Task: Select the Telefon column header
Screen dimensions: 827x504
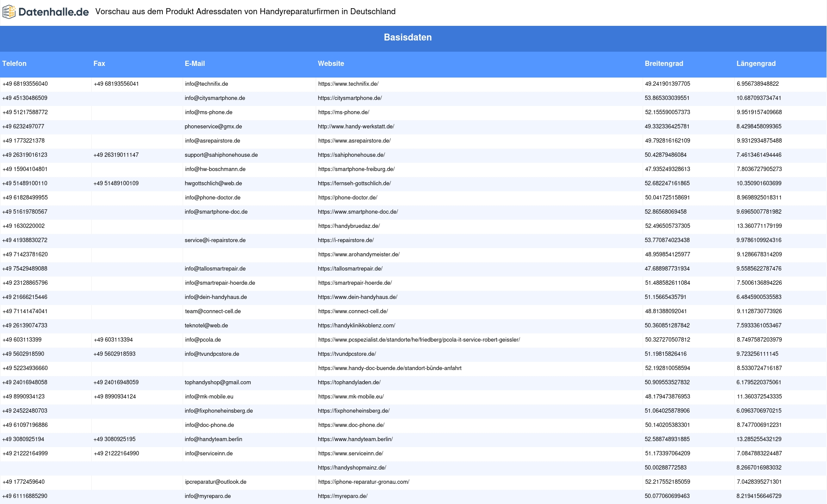Action: pyautogui.click(x=14, y=63)
